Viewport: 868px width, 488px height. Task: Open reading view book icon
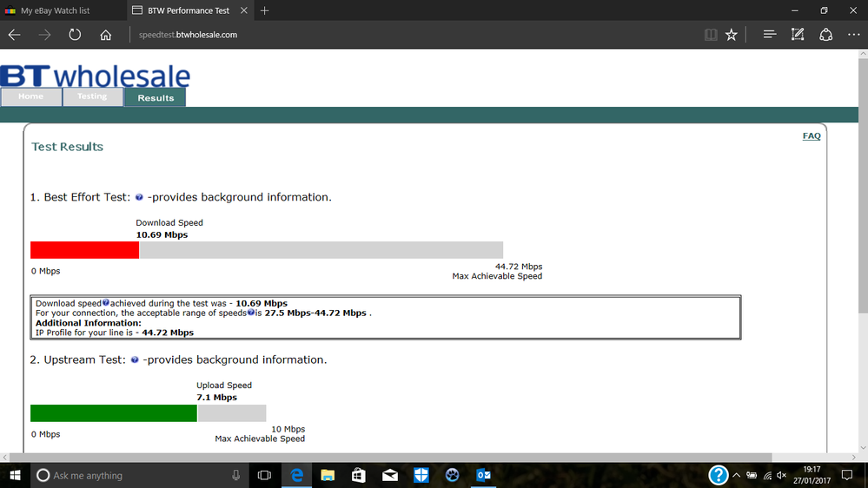(x=711, y=35)
